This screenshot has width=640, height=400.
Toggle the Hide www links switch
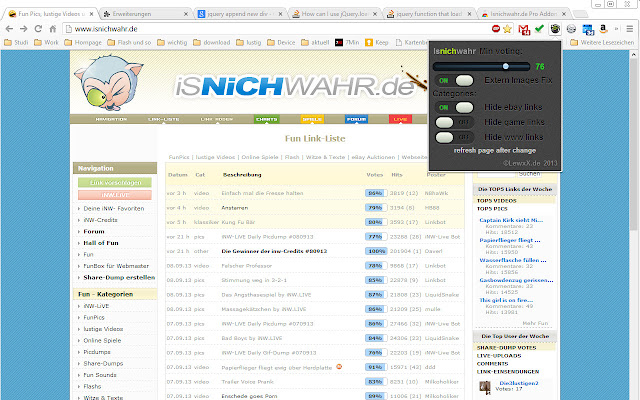coord(454,137)
